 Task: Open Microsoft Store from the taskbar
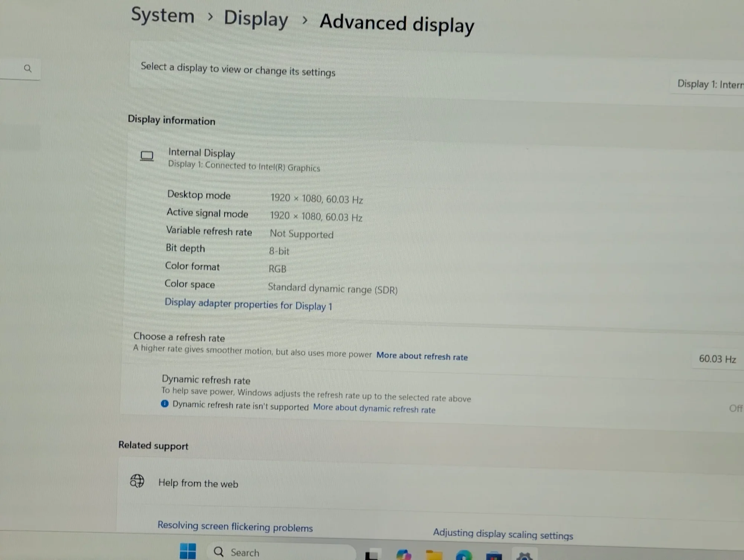(x=494, y=556)
